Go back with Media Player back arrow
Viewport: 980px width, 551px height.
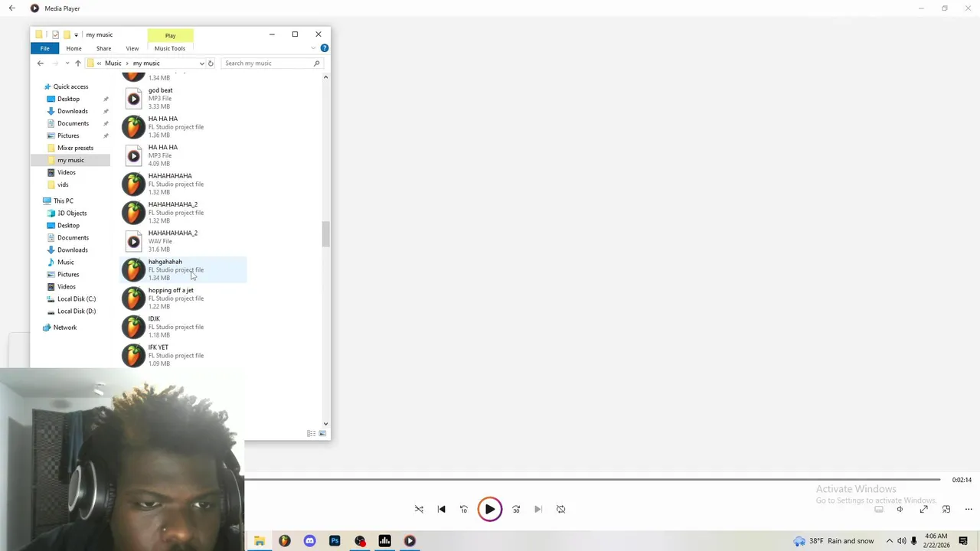point(11,8)
